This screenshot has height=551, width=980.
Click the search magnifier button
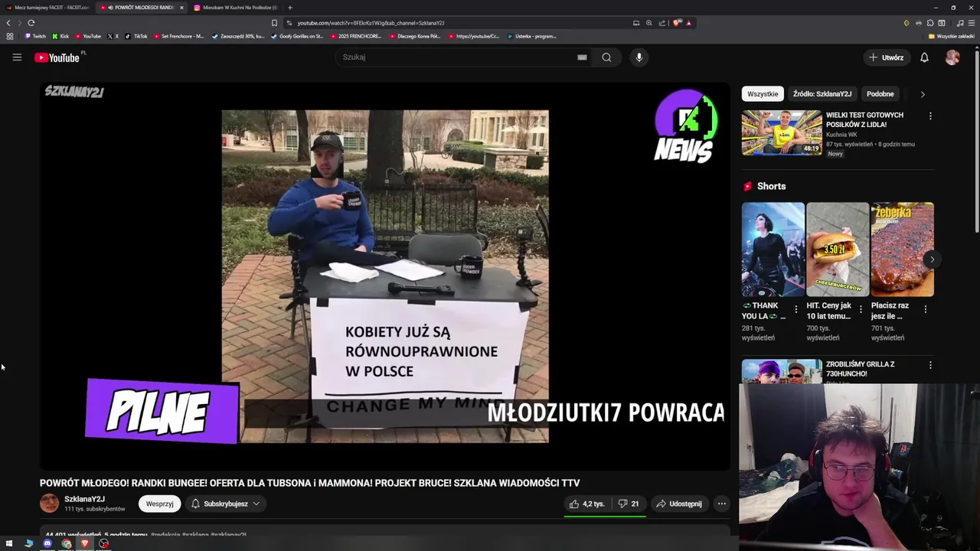[x=606, y=57]
